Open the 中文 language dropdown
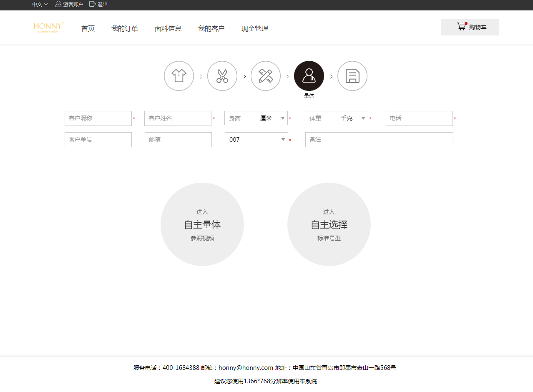 click(40, 4)
